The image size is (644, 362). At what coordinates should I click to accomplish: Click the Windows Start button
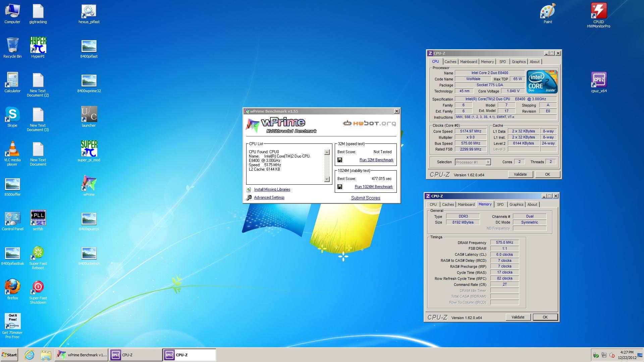pyautogui.click(x=9, y=355)
